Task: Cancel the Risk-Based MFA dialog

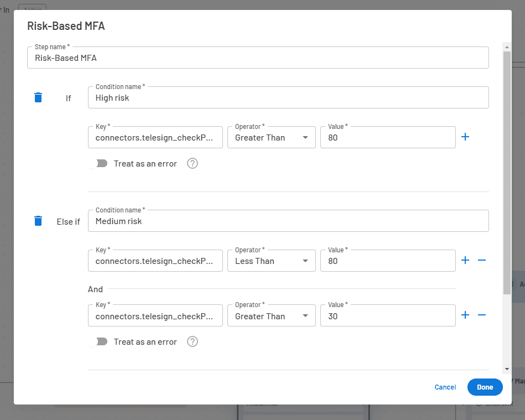Action: point(445,387)
